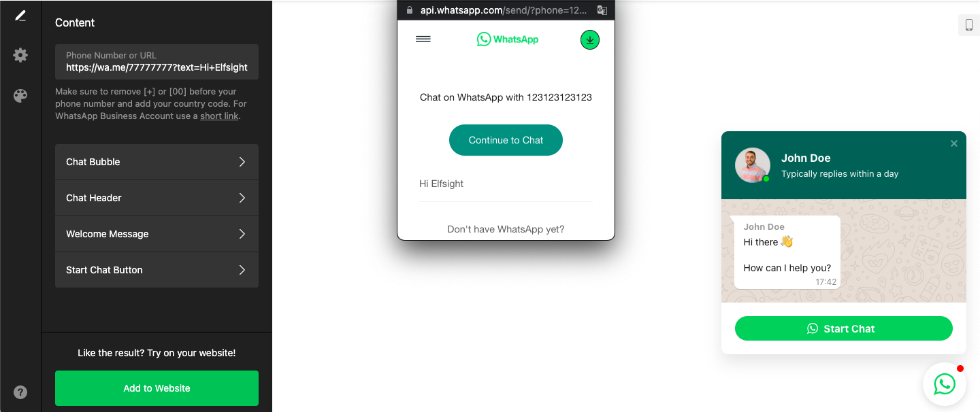Select the green Start Chat button

pyautogui.click(x=843, y=328)
